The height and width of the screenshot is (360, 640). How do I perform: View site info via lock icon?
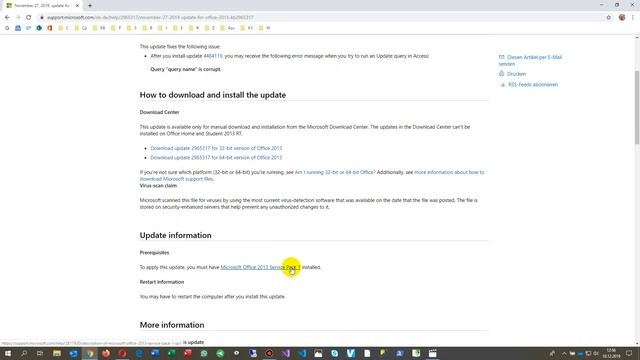[42, 18]
